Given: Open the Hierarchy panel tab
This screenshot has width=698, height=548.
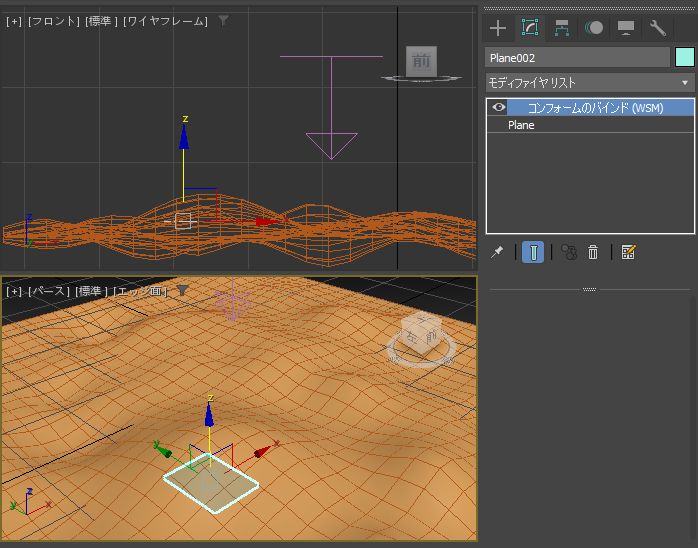Looking at the screenshot, I should coord(562,28).
